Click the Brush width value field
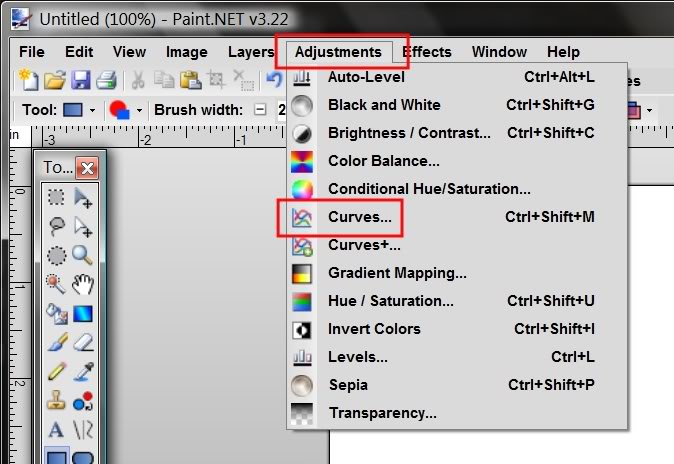Screen dimensions: 674x464 point(282,110)
